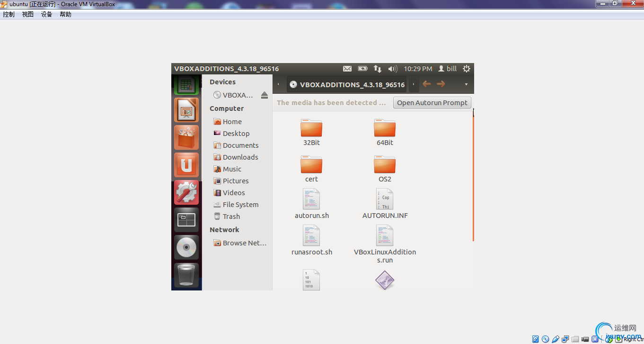644x344 pixels.
Task: Open the toolbar dropdown arrow menu
Action: (466, 84)
